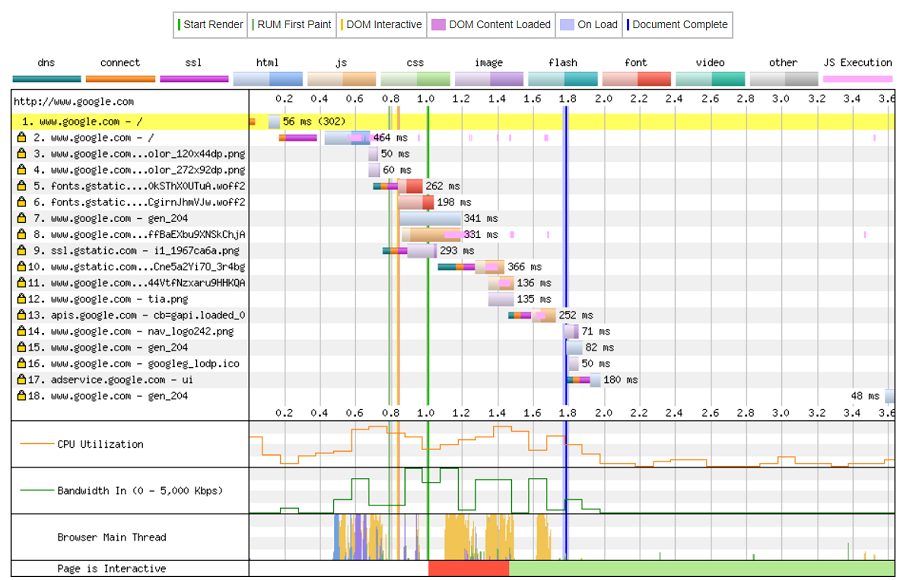Click the lock icon beside apis.google.com row
Screen dimensions: 900x580
coord(22,315)
